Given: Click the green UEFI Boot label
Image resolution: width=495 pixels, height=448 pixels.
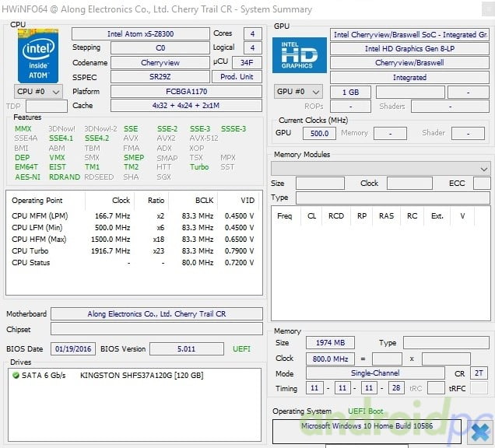Looking at the screenshot, I should (x=366, y=411).
